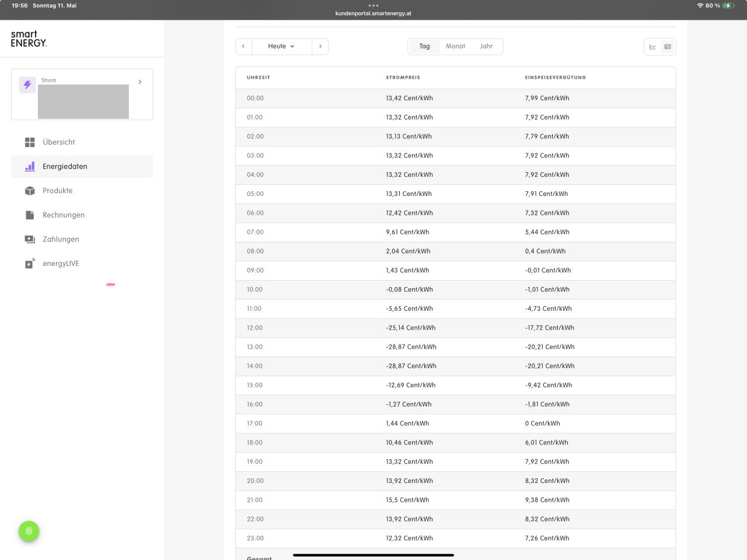Tap the three dots multitasking menu
This screenshot has width=747, height=560.
373,5
